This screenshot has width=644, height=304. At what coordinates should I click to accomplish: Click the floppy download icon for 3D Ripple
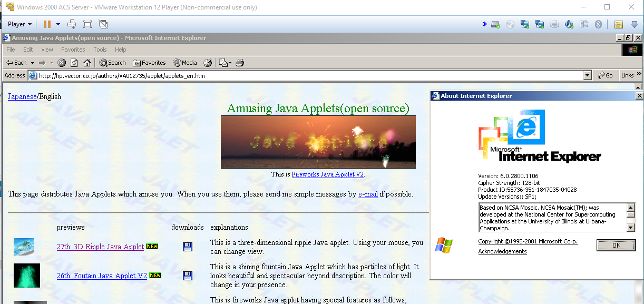(x=188, y=246)
